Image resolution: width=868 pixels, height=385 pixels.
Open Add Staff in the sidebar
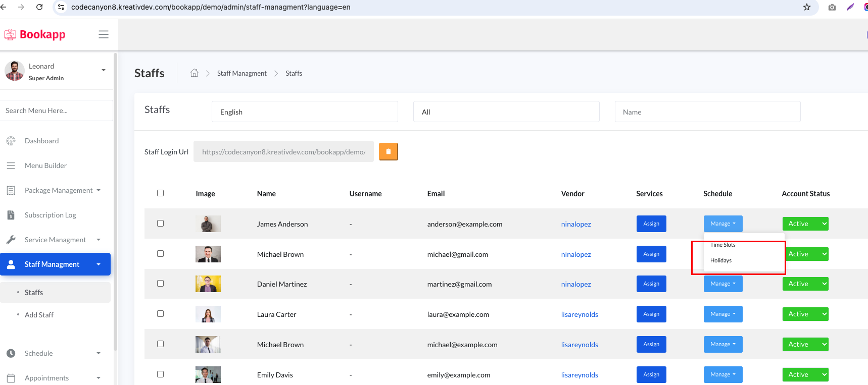click(39, 315)
